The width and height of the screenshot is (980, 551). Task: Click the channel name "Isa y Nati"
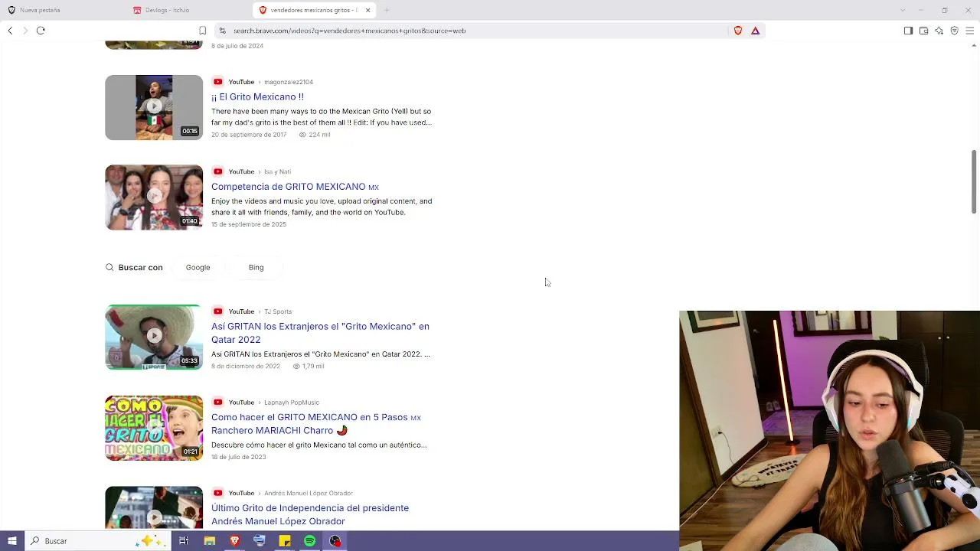[x=277, y=171]
